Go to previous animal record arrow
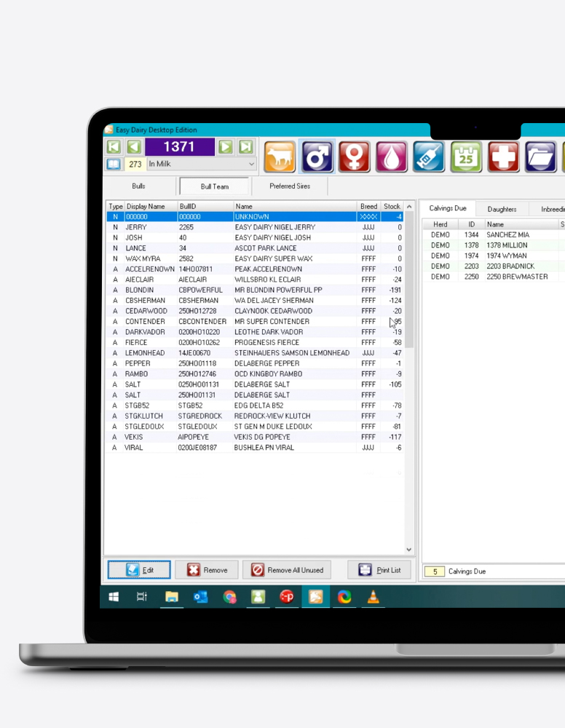Image resolution: width=565 pixels, height=728 pixels. coord(134,147)
